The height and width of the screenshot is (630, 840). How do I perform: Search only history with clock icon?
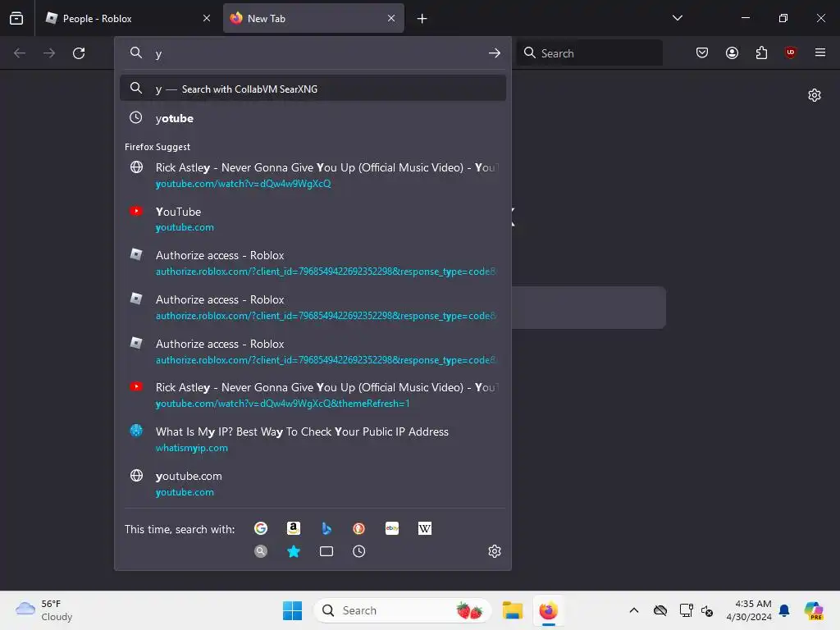(x=359, y=551)
